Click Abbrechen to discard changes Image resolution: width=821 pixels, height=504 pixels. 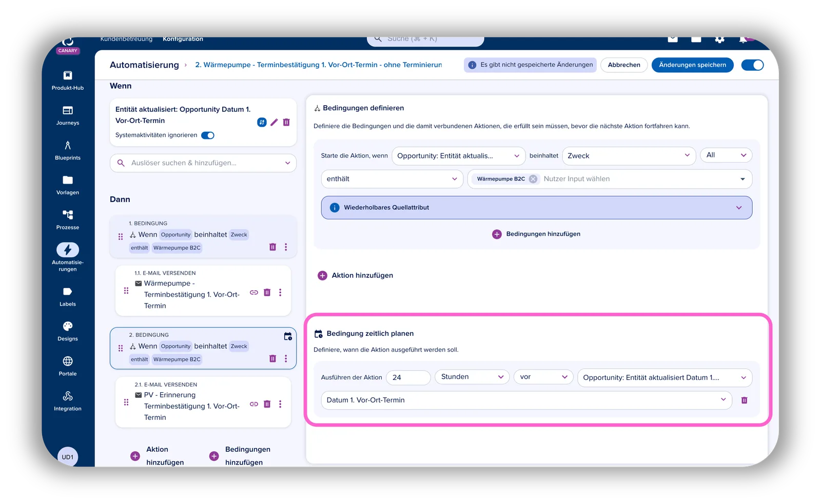pyautogui.click(x=624, y=65)
